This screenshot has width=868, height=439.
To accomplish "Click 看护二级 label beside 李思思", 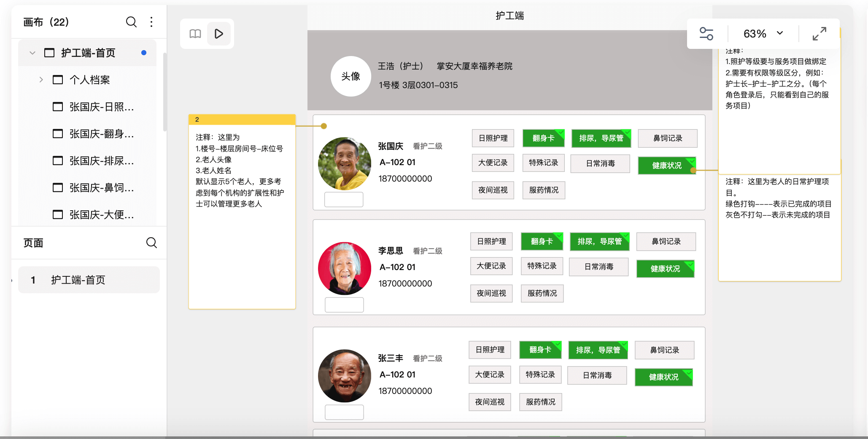I will 427,251.
